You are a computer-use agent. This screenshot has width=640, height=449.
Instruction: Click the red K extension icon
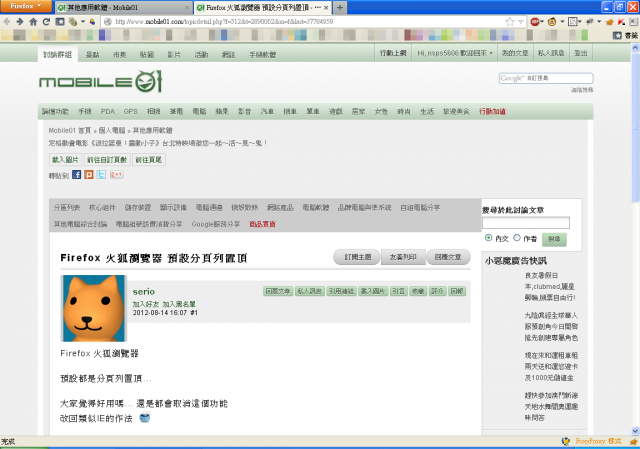coord(621,22)
